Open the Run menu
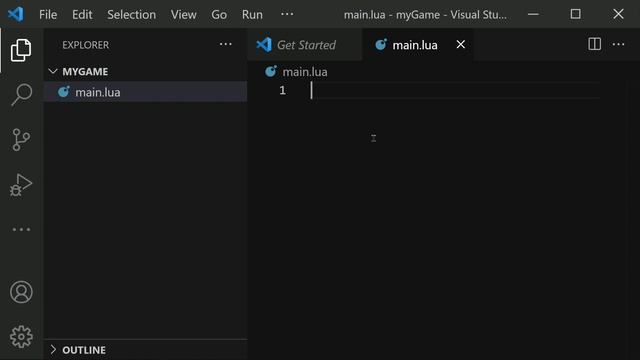The height and width of the screenshot is (360, 640). click(252, 15)
